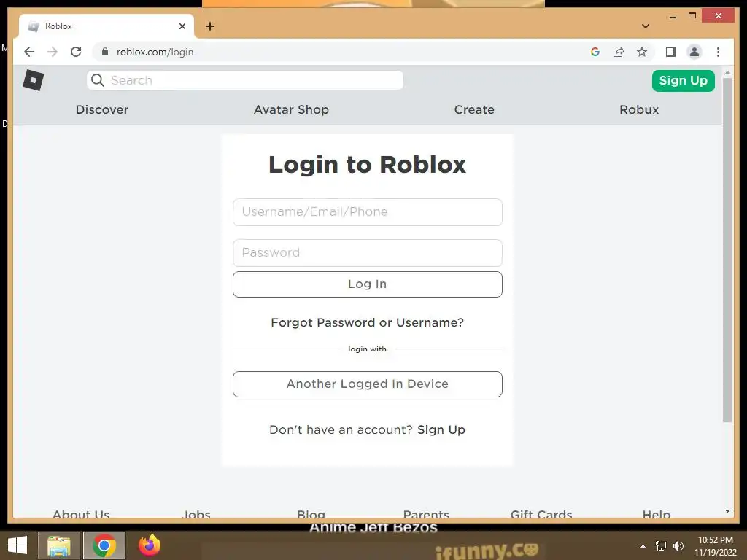Viewport: 747px width, 560px height.
Task: Bookmark this page with the star icon
Action: (x=642, y=52)
